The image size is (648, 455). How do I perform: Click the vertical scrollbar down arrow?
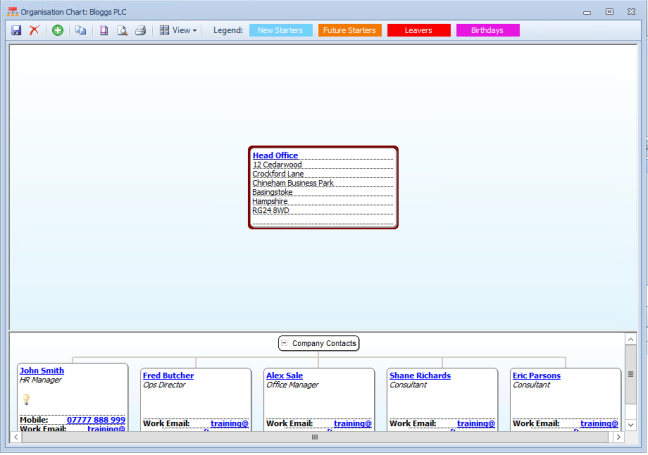630,425
